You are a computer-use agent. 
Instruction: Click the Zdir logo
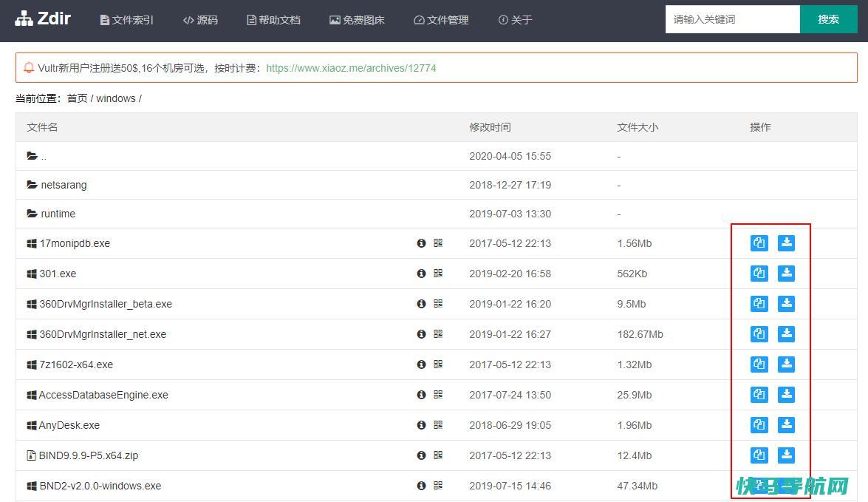point(43,18)
